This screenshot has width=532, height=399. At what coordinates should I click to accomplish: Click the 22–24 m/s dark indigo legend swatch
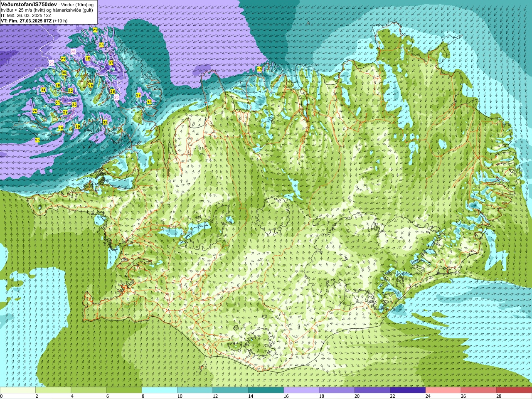408,390
